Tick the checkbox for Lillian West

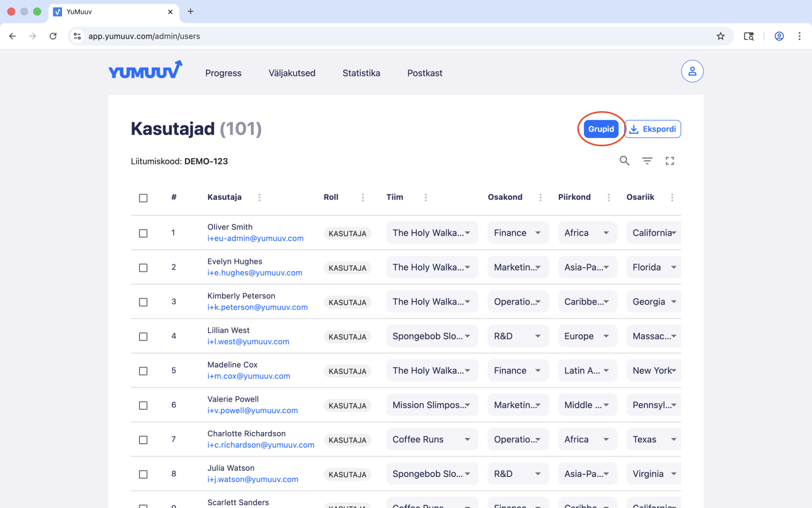(x=144, y=337)
